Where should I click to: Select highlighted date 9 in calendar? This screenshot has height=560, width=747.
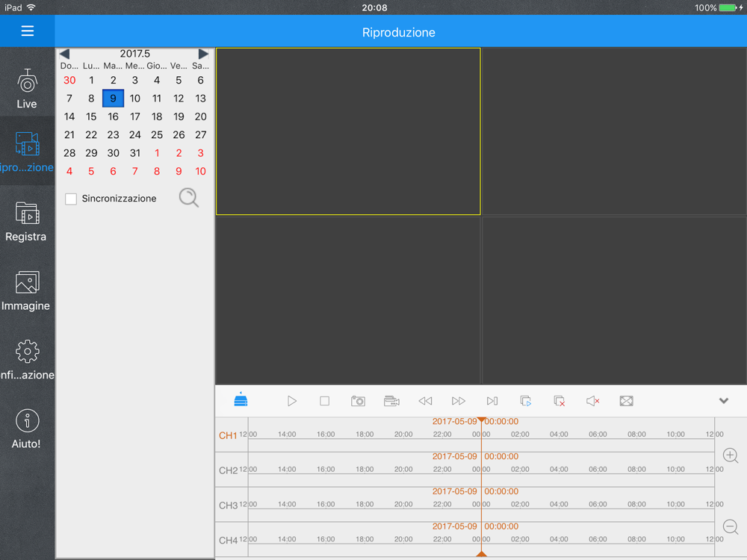113,98
